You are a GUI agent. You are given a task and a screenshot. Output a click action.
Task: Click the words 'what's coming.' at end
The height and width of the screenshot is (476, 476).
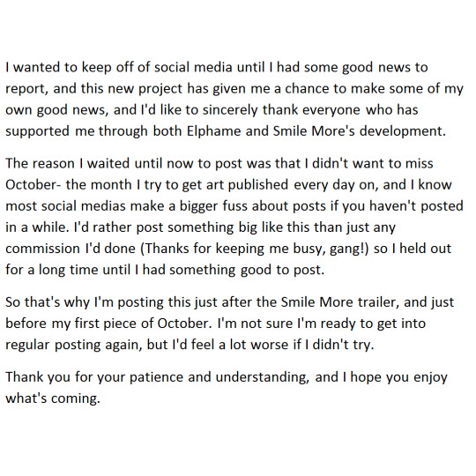[x=53, y=398]
